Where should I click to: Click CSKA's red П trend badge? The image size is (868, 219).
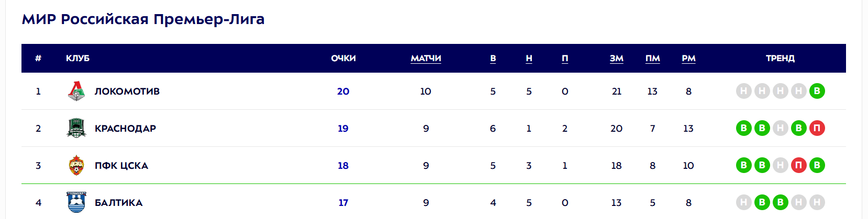click(x=798, y=166)
